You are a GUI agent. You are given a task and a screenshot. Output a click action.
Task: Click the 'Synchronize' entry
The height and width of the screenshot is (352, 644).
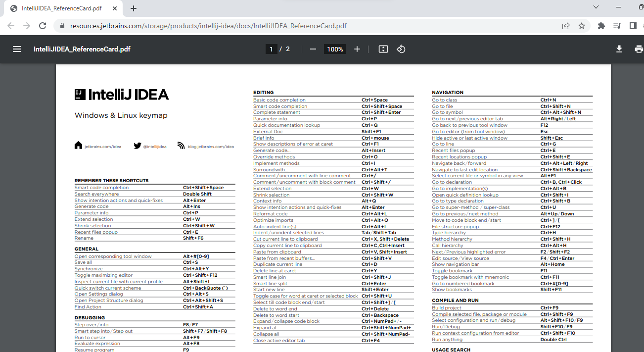coord(89,269)
